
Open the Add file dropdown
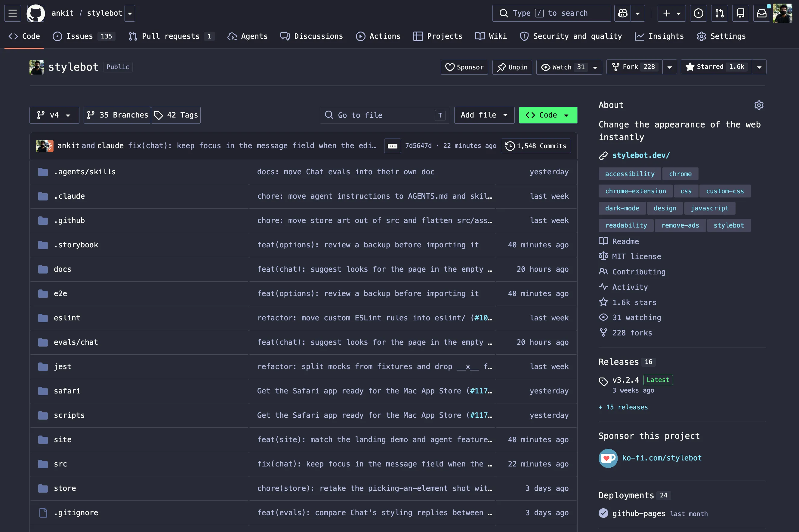tap(484, 115)
